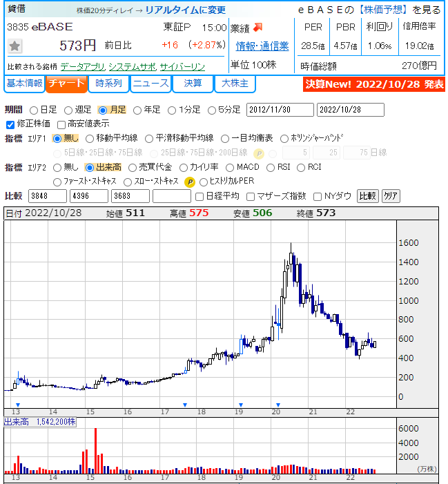
Task: Click the blue event marker below year 13
Action: point(18,405)
